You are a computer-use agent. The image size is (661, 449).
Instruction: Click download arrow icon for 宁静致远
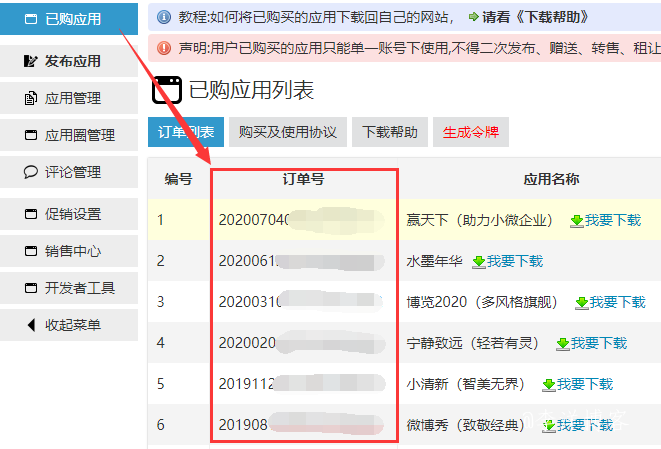coord(562,343)
